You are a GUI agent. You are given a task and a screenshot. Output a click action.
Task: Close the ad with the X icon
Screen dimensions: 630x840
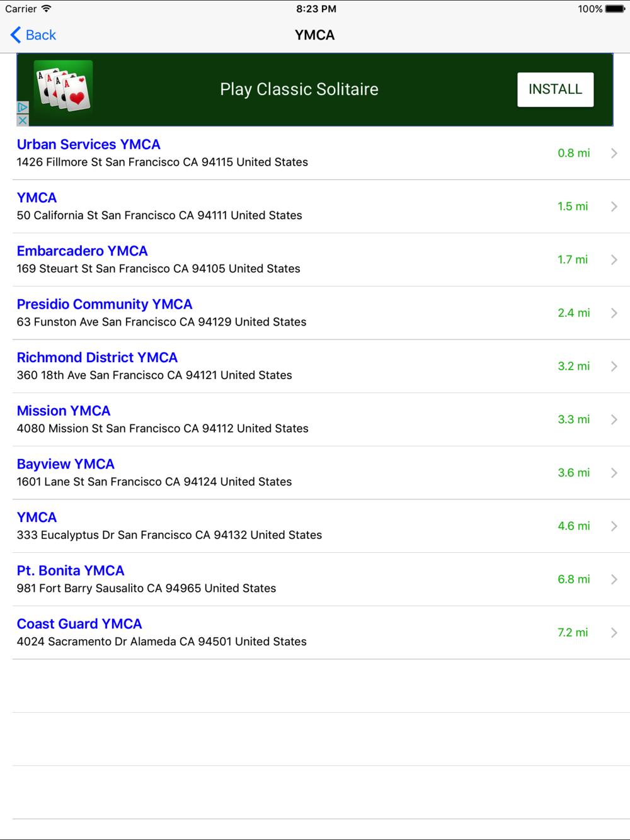[x=23, y=120]
